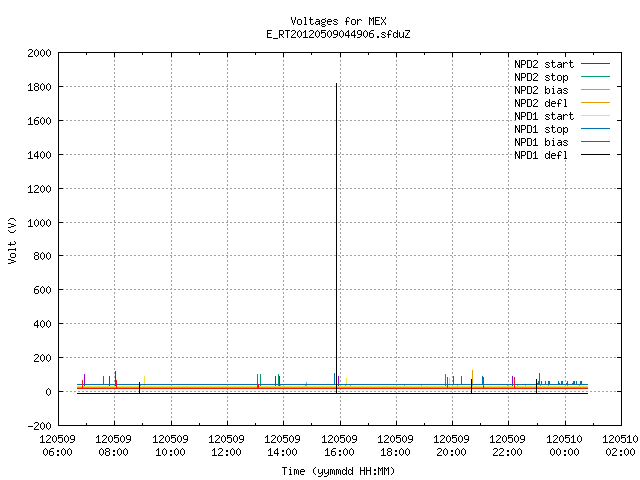Click the -200 y-axis tick label
The width and height of the screenshot is (640, 480).
tap(40, 426)
